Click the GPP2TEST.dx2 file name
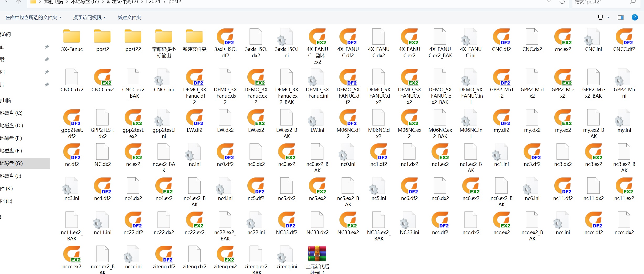The width and height of the screenshot is (644, 274). click(x=103, y=133)
